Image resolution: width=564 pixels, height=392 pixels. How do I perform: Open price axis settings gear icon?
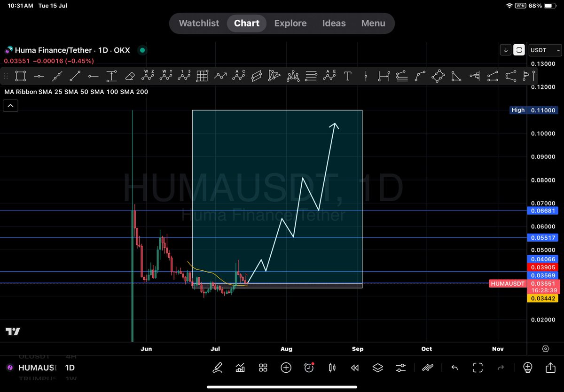pos(545,349)
